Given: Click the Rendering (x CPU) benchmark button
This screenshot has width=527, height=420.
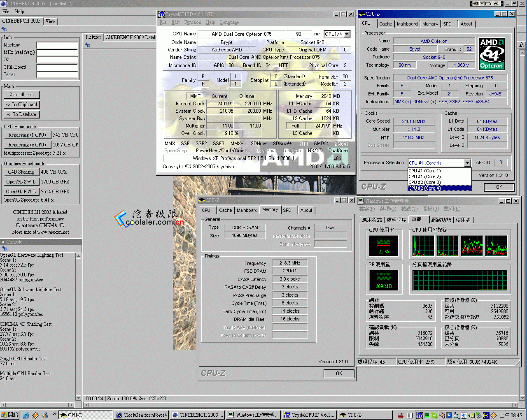Looking at the screenshot, I should coord(27,145).
